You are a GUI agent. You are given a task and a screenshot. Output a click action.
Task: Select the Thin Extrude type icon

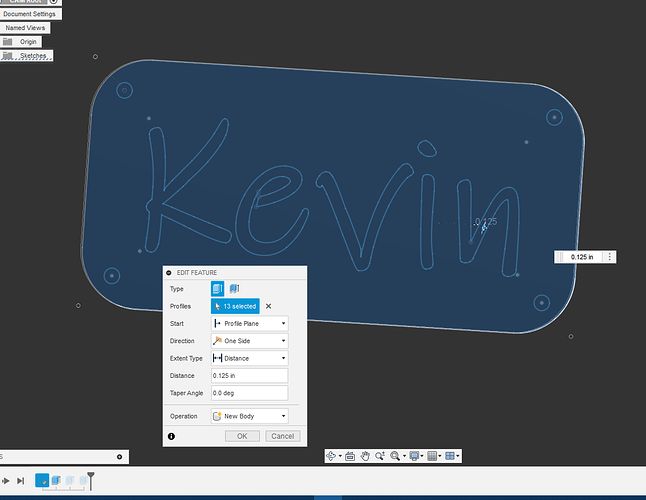[x=234, y=289]
